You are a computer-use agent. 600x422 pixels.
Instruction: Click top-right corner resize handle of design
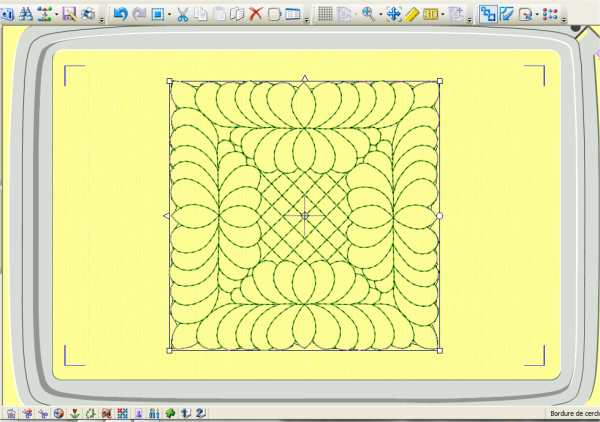point(440,81)
